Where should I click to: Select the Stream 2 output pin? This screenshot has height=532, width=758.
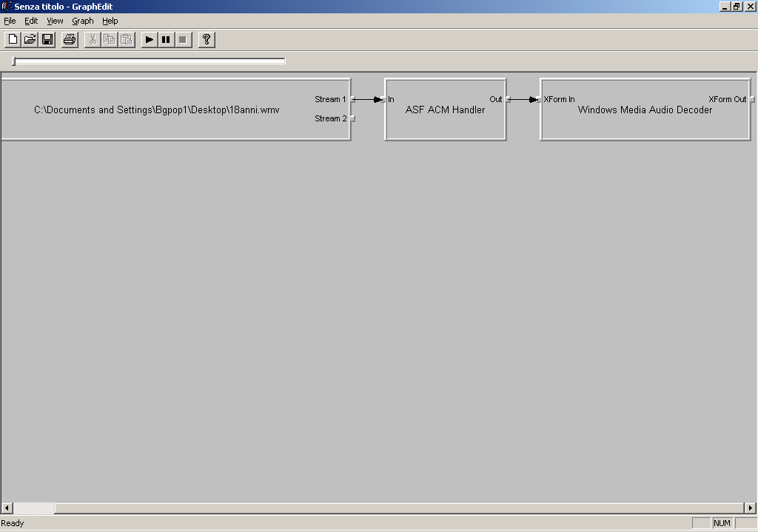[x=352, y=118]
